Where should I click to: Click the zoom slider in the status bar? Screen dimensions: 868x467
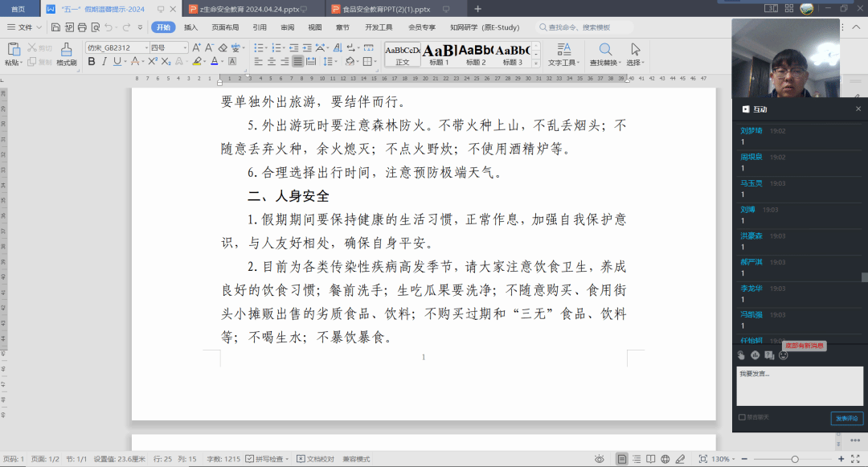tap(794, 459)
